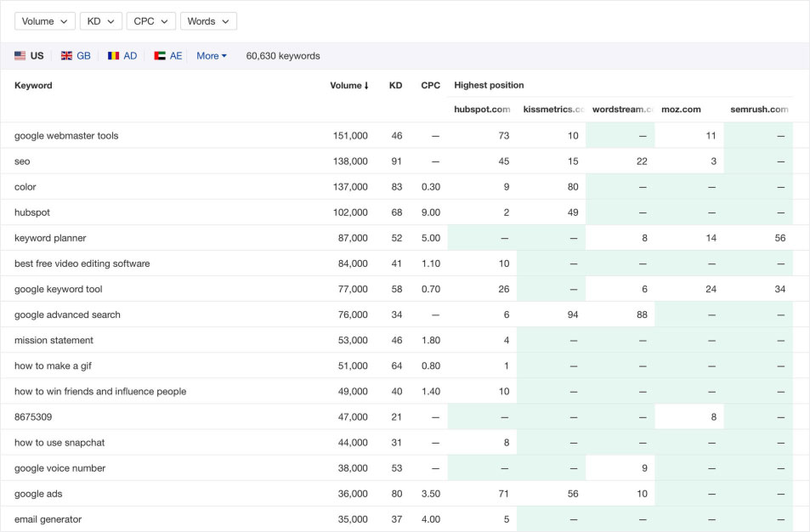Open the 'google advanced search' keyword
The width and height of the screenshot is (810, 532).
tap(67, 314)
